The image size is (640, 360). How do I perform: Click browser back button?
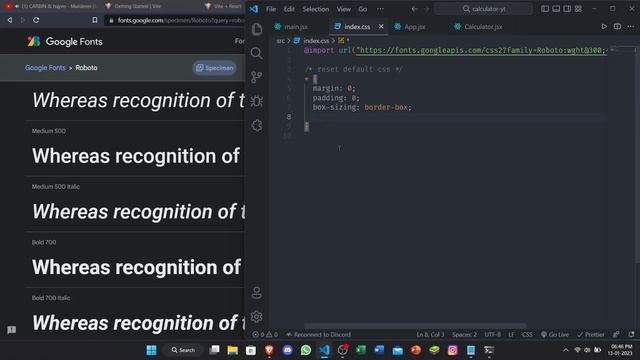10,20
